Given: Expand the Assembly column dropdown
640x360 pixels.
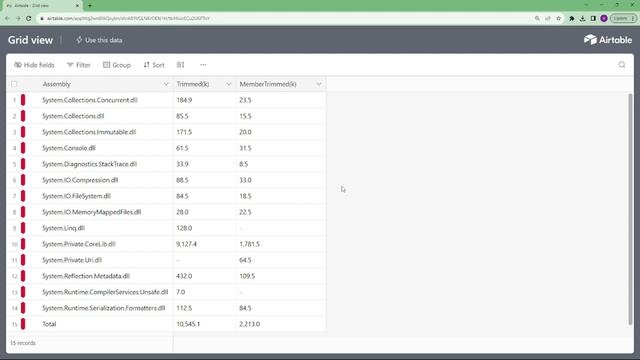Looking at the screenshot, I should point(166,84).
